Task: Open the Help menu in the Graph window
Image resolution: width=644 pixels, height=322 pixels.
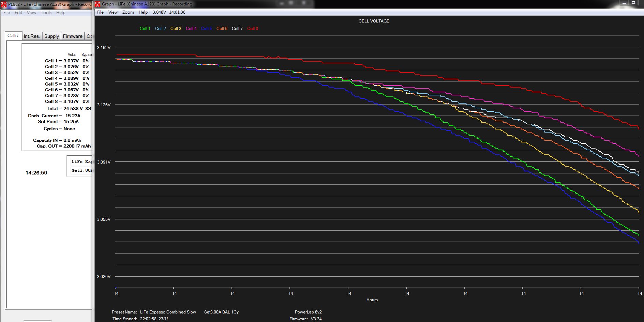Action: point(143,12)
